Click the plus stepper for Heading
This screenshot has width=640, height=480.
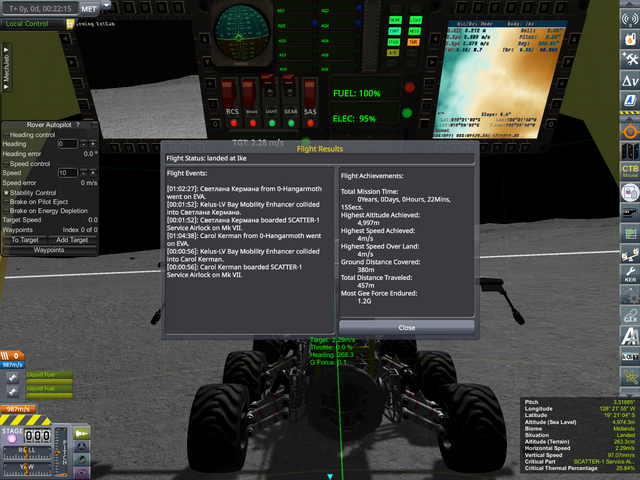[93, 144]
